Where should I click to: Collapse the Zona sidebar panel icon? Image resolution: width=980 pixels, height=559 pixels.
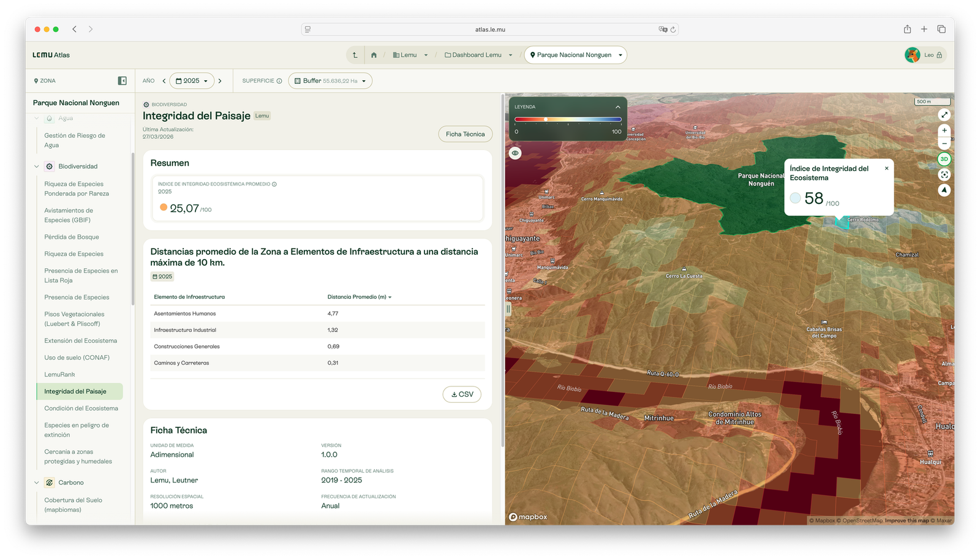(122, 81)
